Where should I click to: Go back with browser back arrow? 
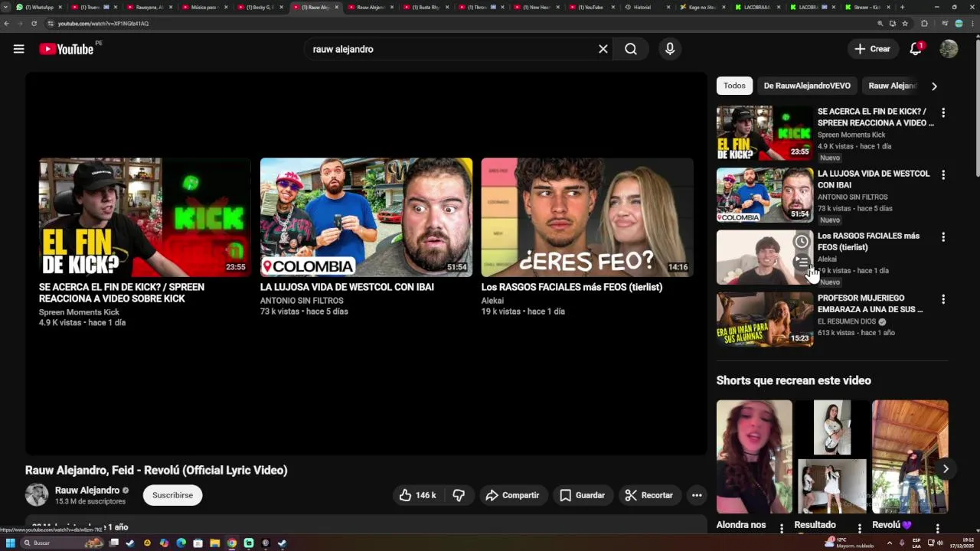pyautogui.click(x=7, y=24)
